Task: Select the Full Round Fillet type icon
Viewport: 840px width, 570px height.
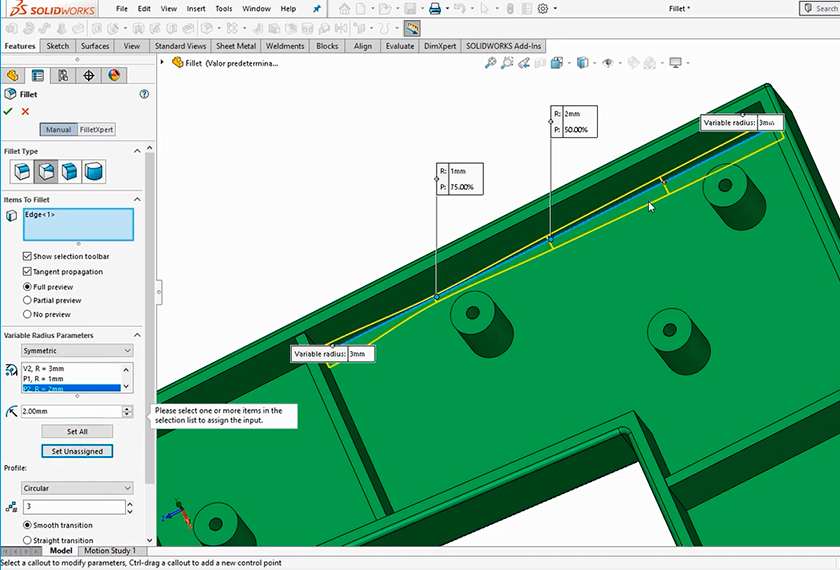Action: coord(93,172)
